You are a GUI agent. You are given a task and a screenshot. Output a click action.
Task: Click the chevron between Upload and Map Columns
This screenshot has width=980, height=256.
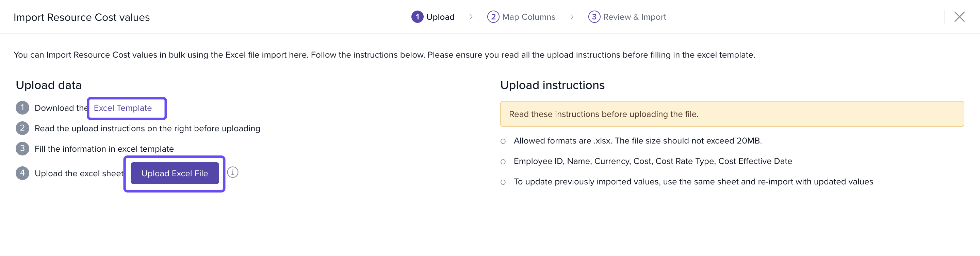[471, 17]
